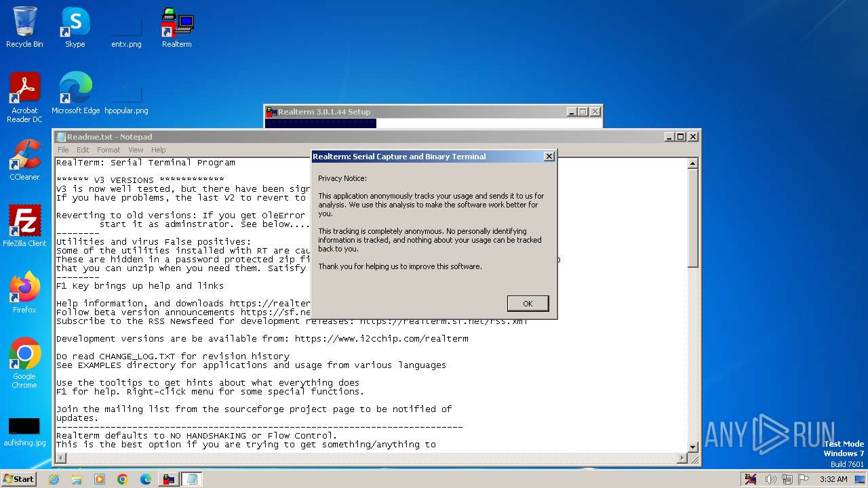The height and width of the screenshot is (488, 868).
Task: Click 'Privacy Notice:' text in dialog
Action: point(342,178)
